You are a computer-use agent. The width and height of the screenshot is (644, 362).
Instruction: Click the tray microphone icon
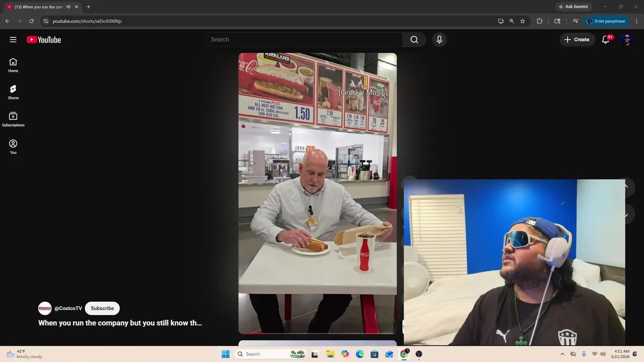(x=584, y=354)
